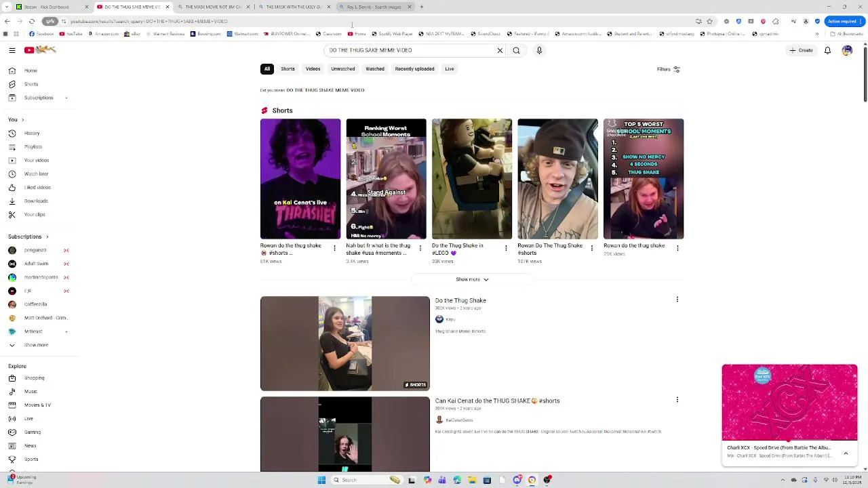Open 'Can Kai Cenat do the THUG SHAKE' title

click(497, 401)
